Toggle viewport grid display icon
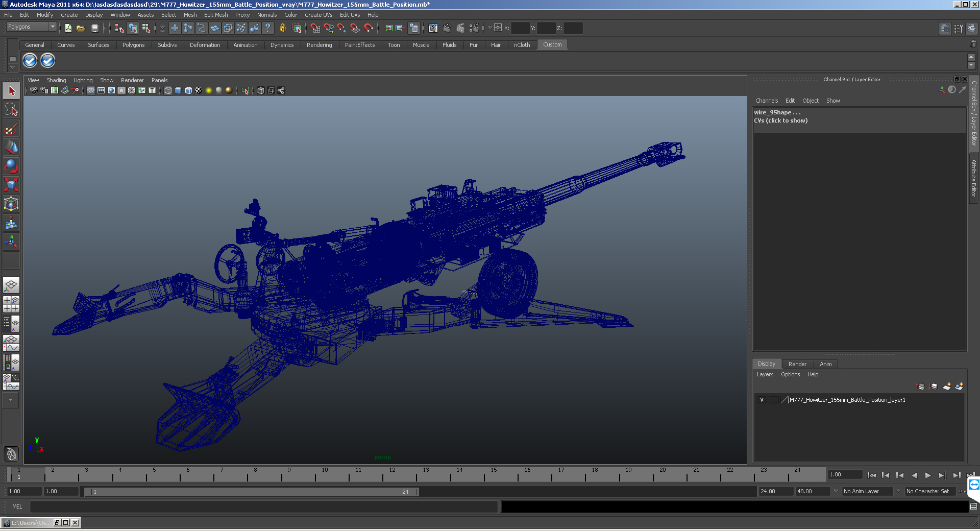980x531 pixels. pyautogui.click(x=91, y=90)
